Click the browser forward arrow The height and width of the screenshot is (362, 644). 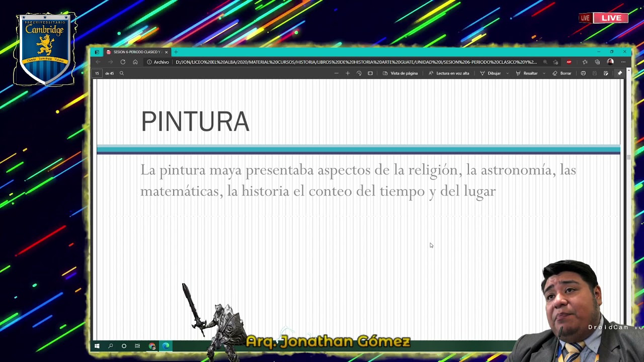(111, 62)
